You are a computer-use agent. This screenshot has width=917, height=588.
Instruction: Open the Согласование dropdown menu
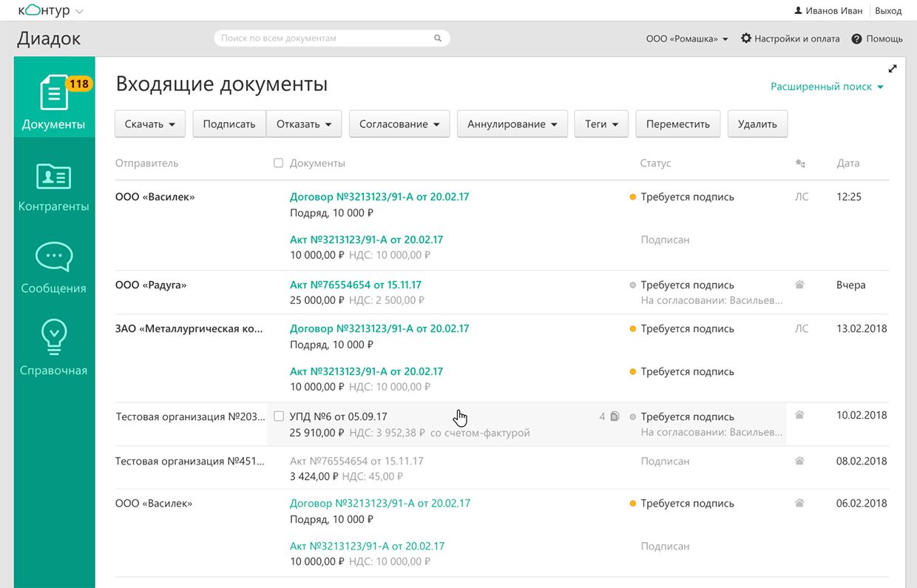point(399,124)
